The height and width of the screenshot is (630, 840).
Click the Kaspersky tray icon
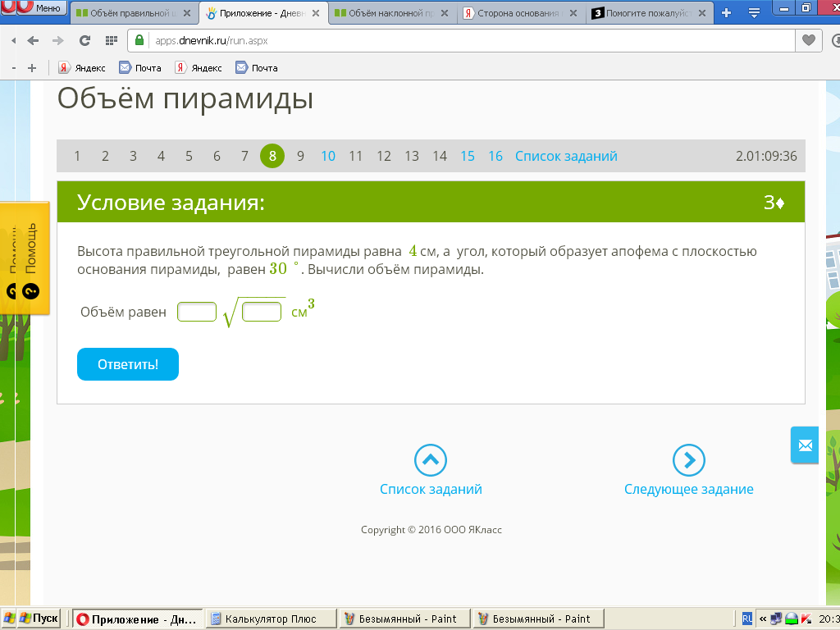(806, 619)
